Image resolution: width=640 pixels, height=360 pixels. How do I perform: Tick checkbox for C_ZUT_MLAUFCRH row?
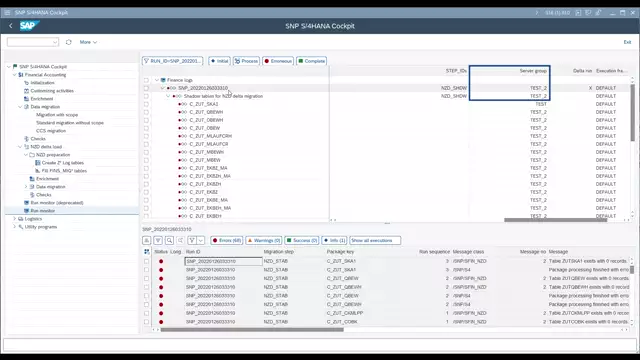(x=146, y=136)
